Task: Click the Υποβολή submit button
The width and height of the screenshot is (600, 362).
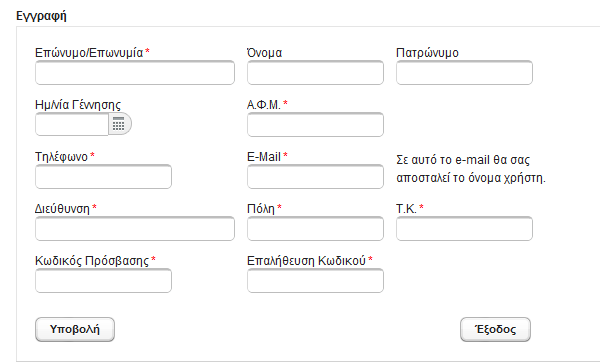Action: tap(75, 329)
